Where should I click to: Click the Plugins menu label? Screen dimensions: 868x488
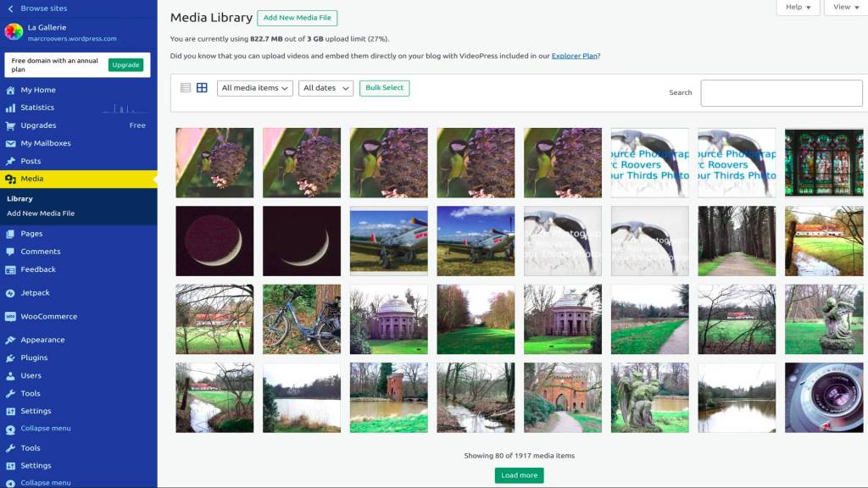tap(34, 358)
